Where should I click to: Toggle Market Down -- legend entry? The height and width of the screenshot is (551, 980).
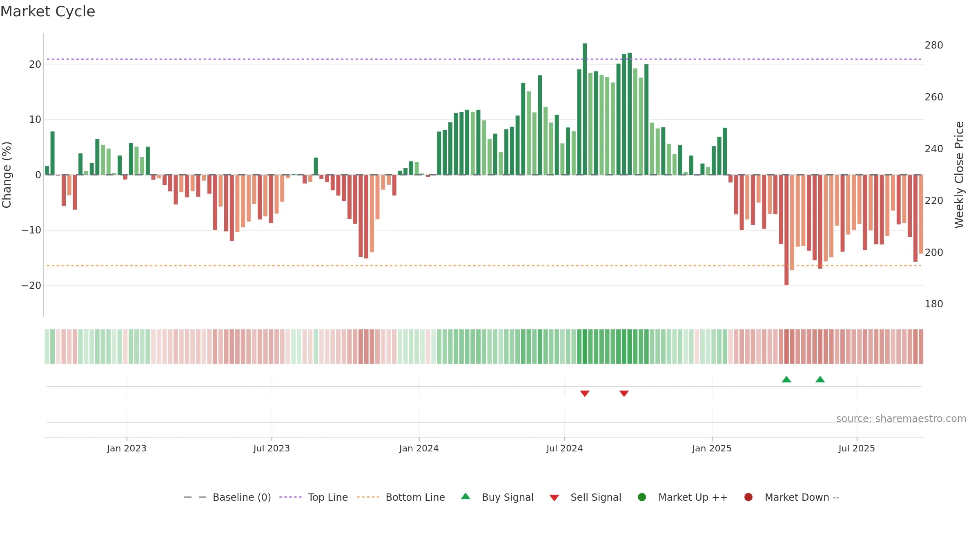point(791,497)
